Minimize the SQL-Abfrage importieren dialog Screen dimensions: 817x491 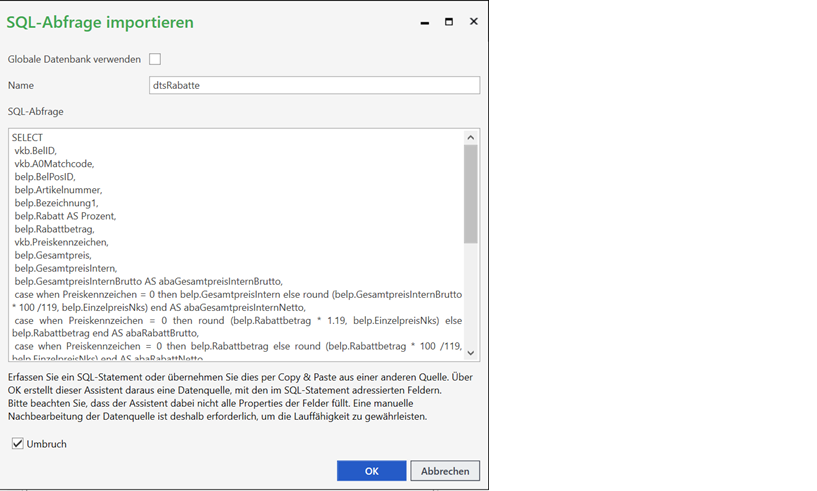point(426,22)
